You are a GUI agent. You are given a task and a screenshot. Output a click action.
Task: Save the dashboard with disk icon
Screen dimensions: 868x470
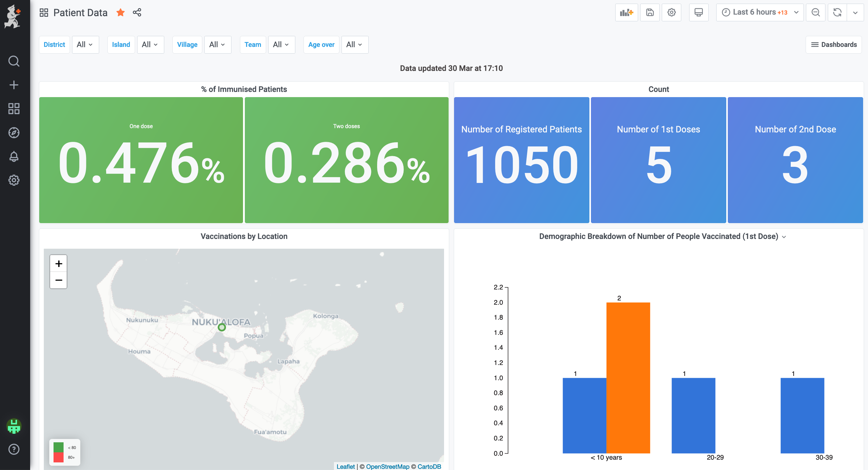click(650, 12)
